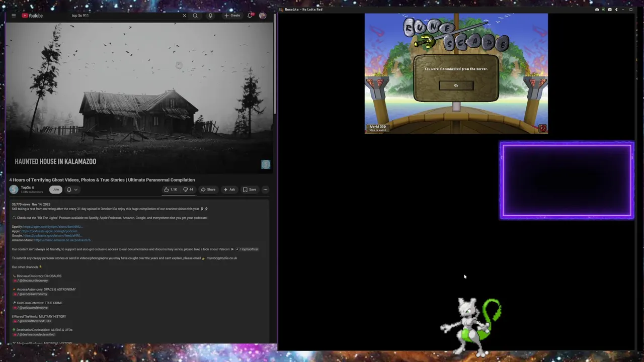Click the 35,770 views date text
The width and height of the screenshot is (644, 362).
(31, 205)
